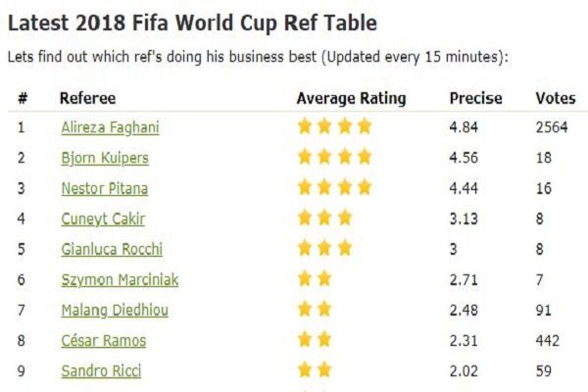Open Szymon Marciniak referee link
This screenshot has width=588, height=392.
(120, 280)
